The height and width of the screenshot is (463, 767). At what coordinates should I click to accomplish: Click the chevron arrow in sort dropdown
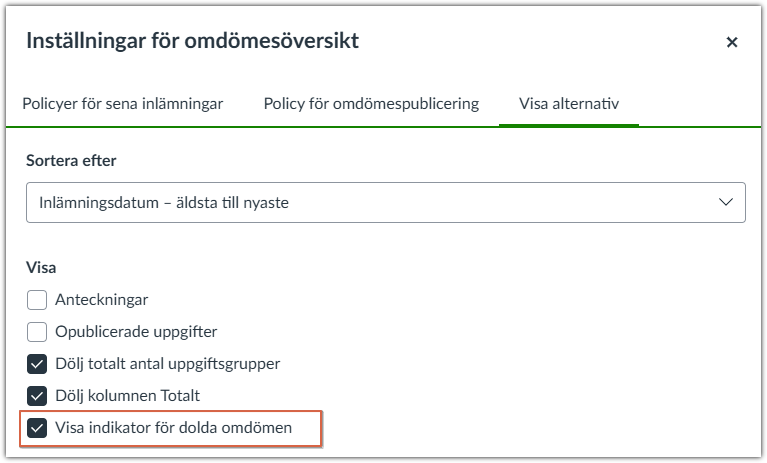726,202
